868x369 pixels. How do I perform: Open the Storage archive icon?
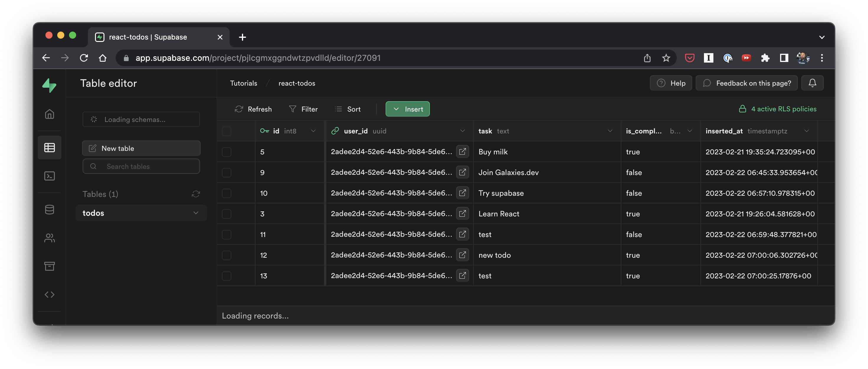pos(50,266)
